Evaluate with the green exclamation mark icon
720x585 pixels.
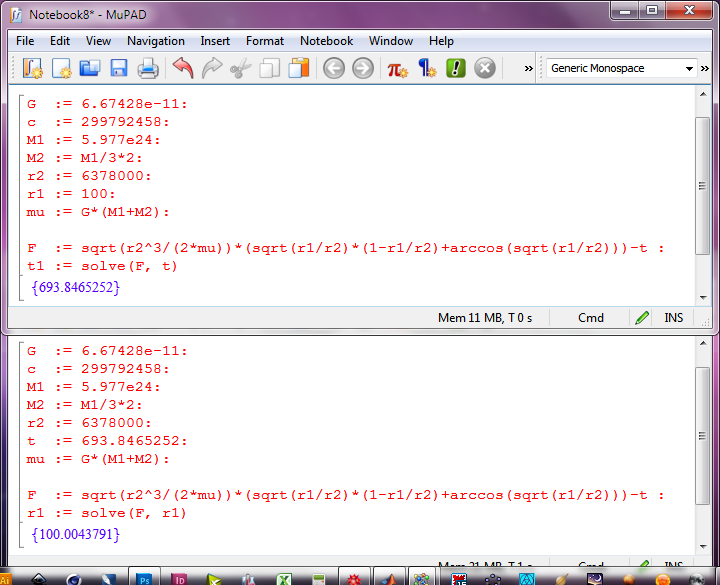[456, 69]
